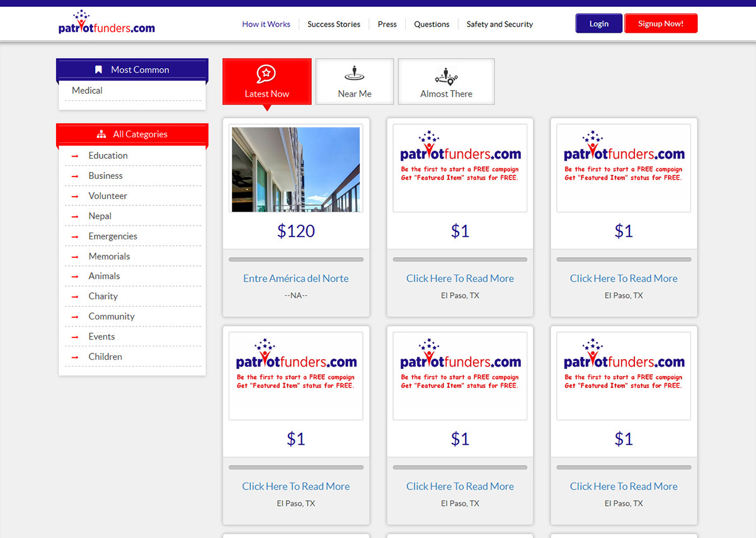Open the Medical category link
This screenshot has width=756, height=538.
(87, 91)
